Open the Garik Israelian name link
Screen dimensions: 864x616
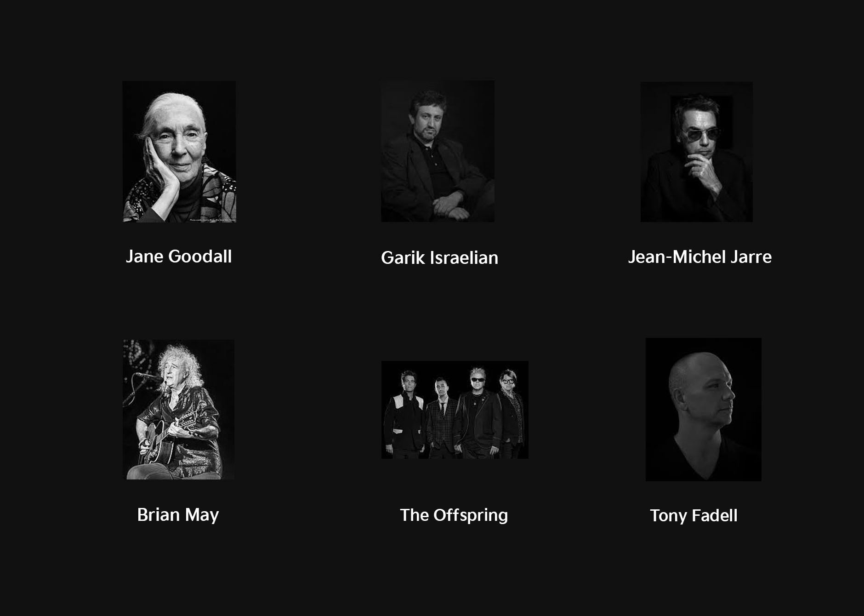pyautogui.click(x=440, y=258)
